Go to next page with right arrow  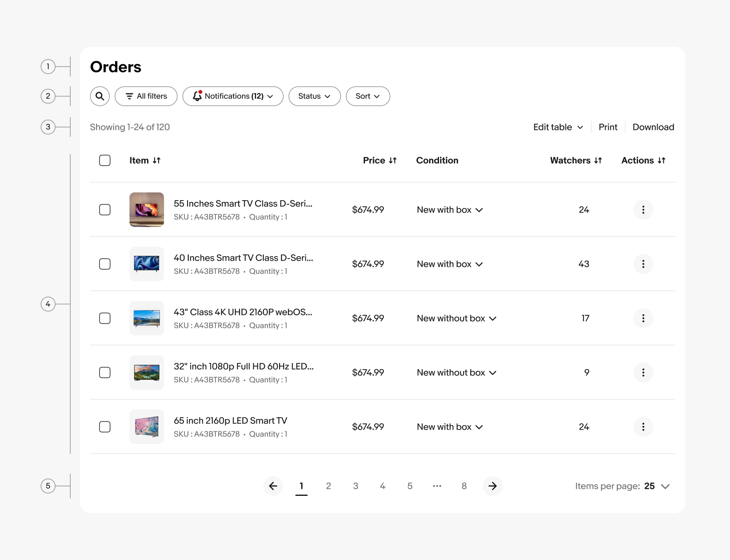pos(492,486)
